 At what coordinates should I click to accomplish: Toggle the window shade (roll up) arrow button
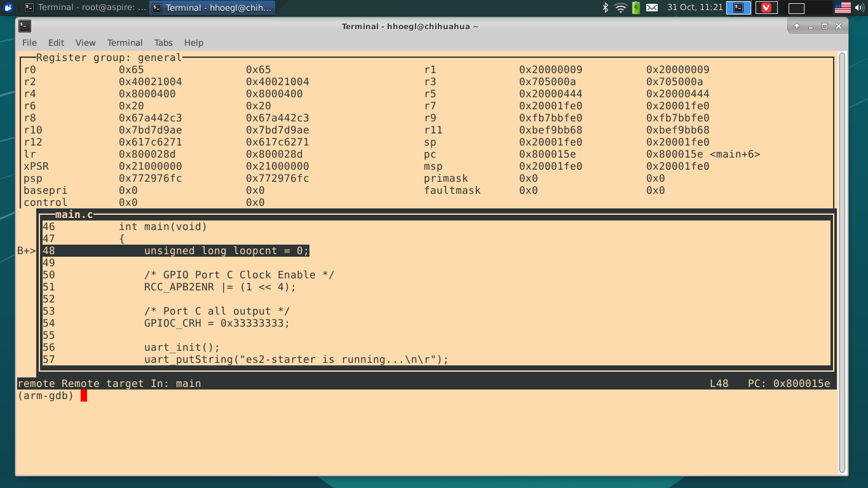pyautogui.click(x=797, y=26)
